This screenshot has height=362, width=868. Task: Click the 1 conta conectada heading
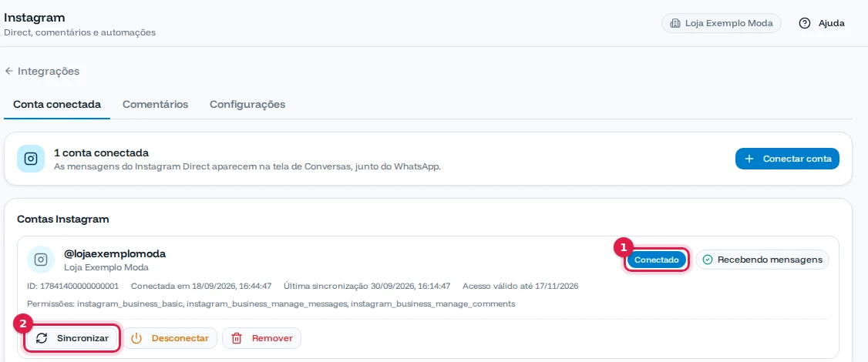coord(101,153)
